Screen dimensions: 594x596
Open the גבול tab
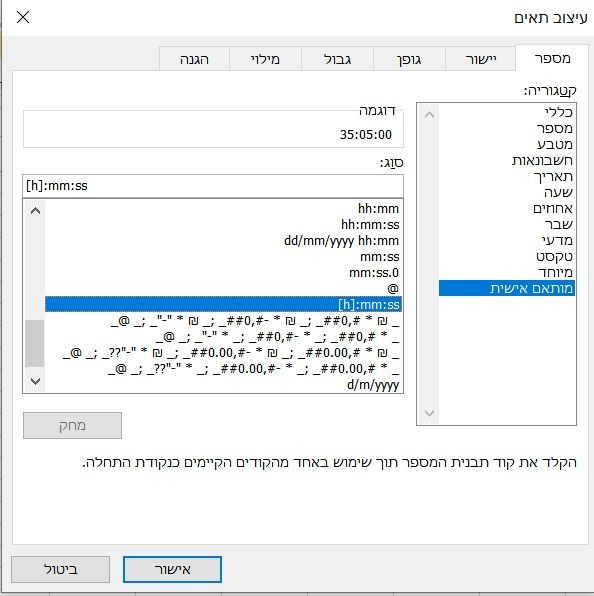(337, 59)
